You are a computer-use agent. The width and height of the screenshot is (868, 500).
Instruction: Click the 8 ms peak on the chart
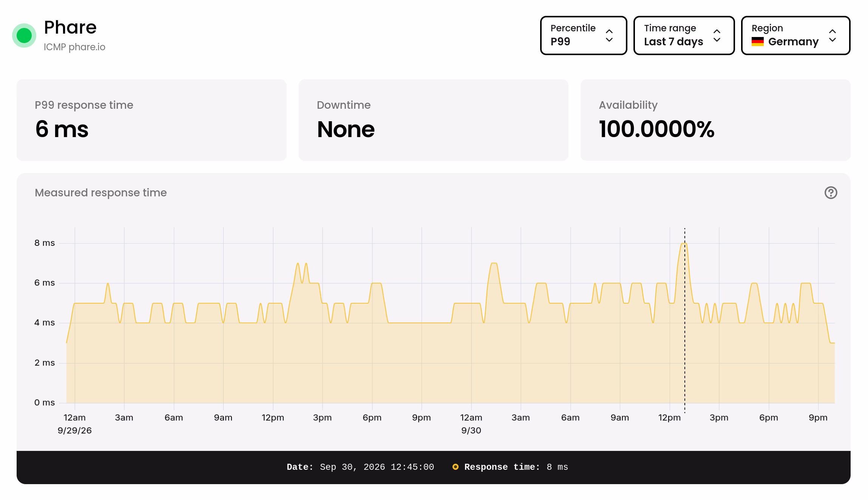pos(684,244)
